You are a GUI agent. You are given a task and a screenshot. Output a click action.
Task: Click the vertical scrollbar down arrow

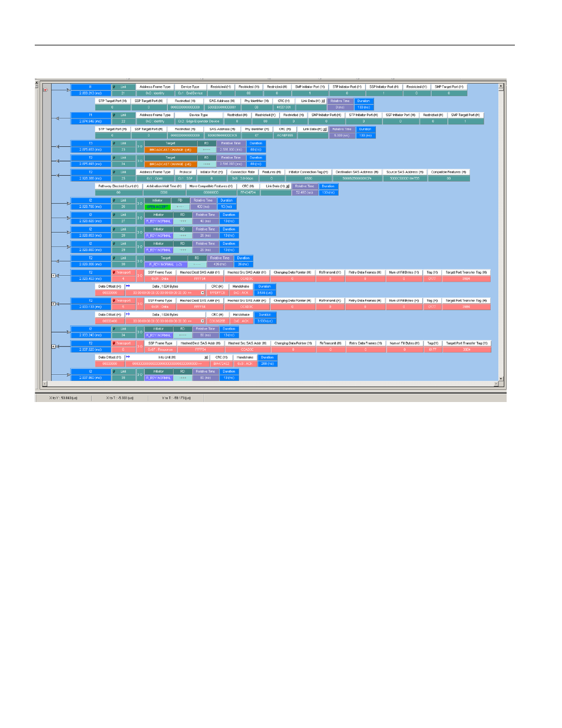point(501,378)
